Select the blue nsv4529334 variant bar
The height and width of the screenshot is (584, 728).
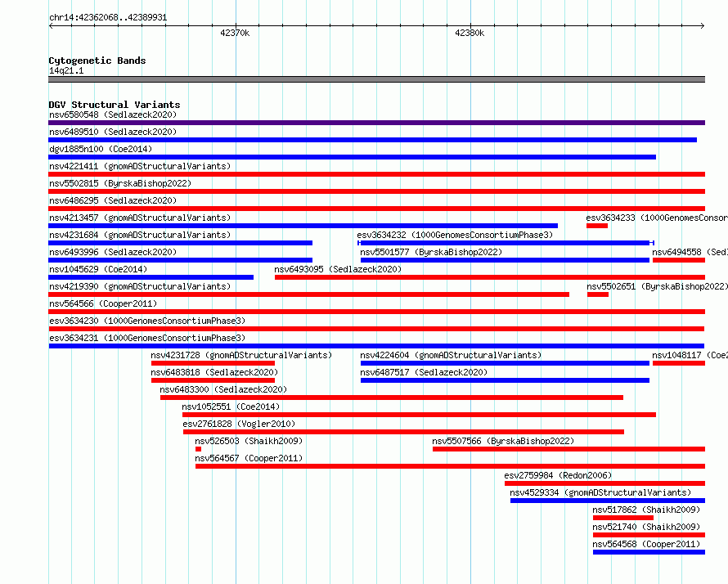(x=608, y=501)
